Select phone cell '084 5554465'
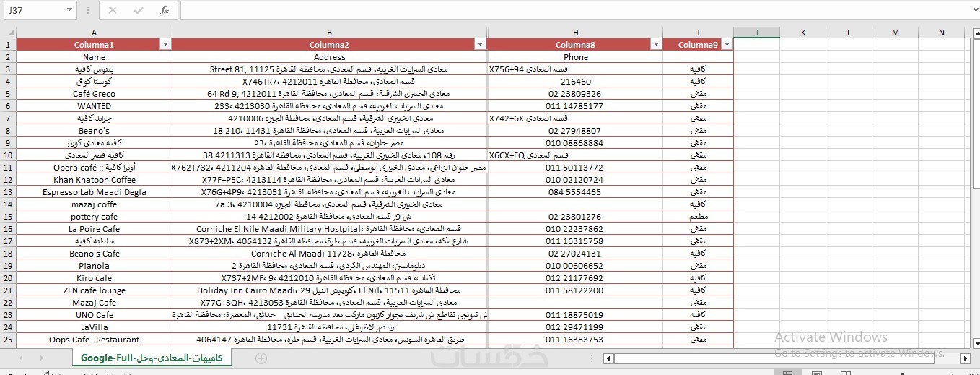980x375 pixels. (575, 192)
